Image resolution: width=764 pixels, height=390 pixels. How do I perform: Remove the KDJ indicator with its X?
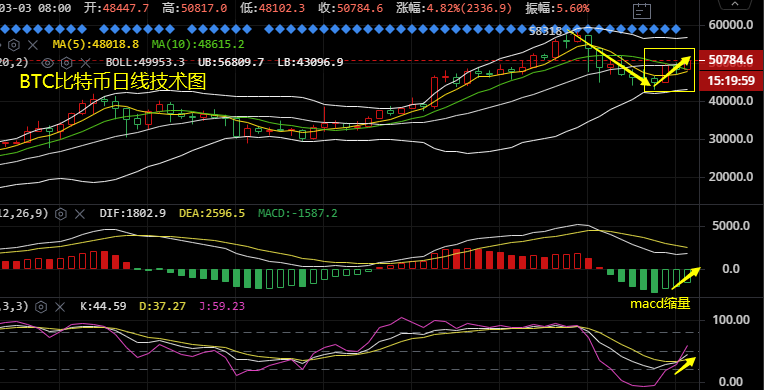[60, 307]
